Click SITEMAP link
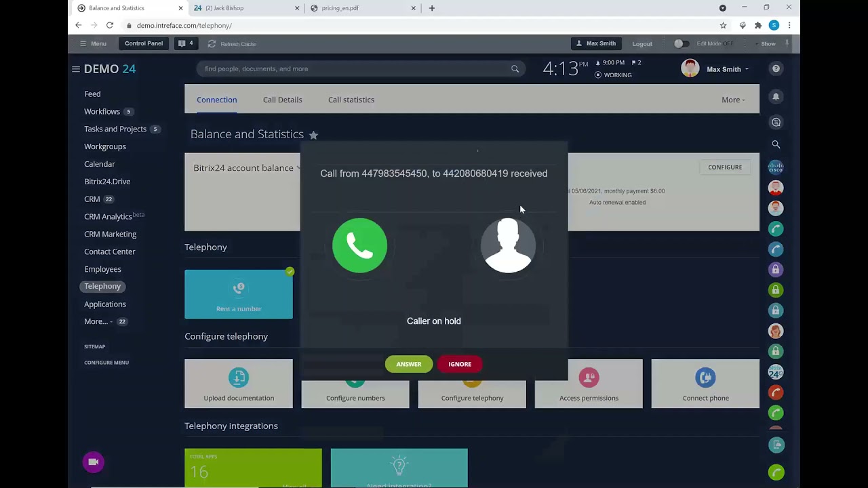This screenshot has width=868, height=488. [94, 346]
